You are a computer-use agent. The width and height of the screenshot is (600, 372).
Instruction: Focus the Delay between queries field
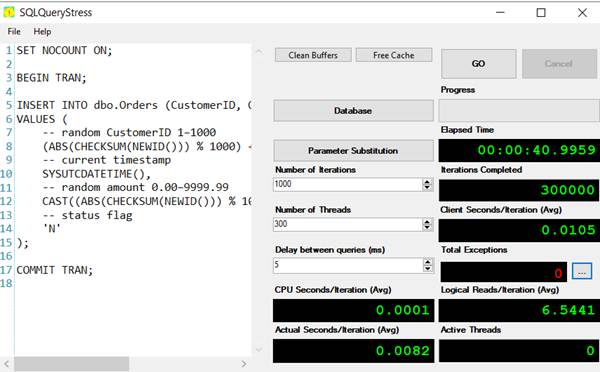347,265
